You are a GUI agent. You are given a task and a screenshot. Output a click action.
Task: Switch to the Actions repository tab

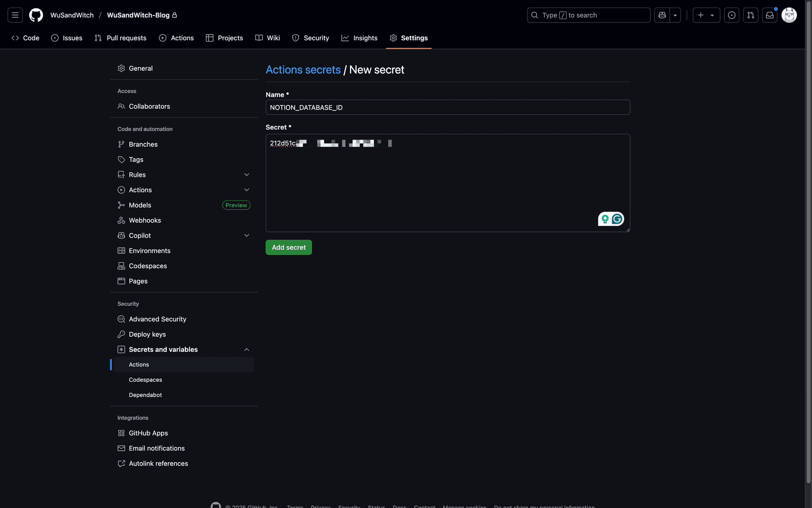176,38
